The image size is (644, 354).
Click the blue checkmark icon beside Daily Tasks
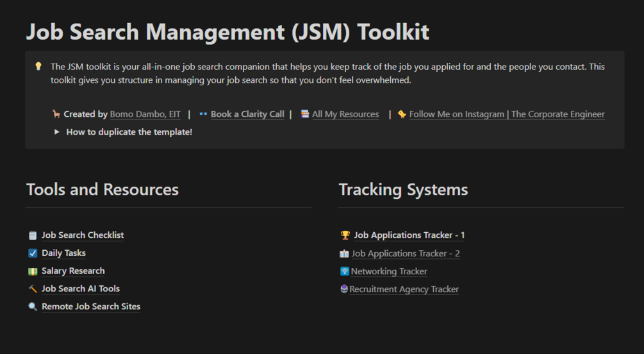click(33, 253)
